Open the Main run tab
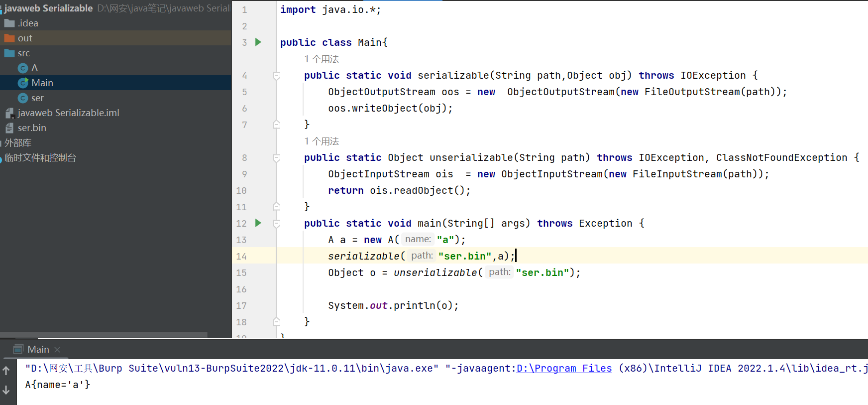The height and width of the screenshot is (405, 868). pyautogui.click(x=38, y=349)
